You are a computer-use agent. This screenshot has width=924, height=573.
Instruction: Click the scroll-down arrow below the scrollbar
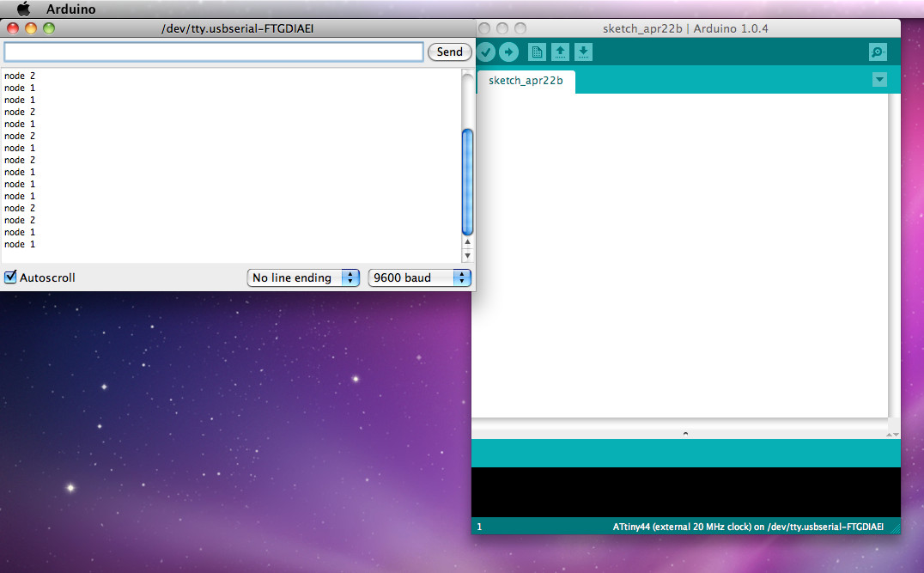(x=467, y=253)
